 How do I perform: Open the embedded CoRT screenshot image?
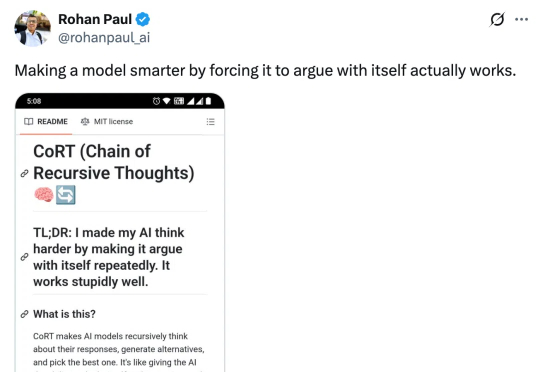120,232
